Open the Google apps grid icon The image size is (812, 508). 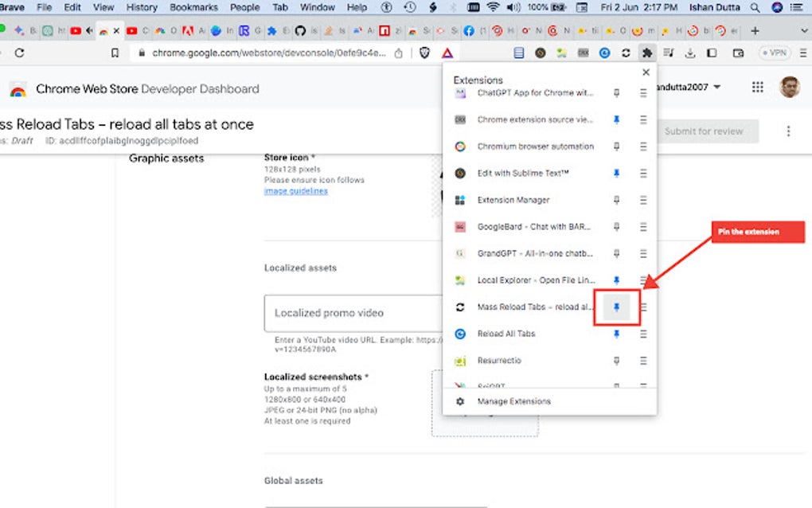click(x=758, y=87)
